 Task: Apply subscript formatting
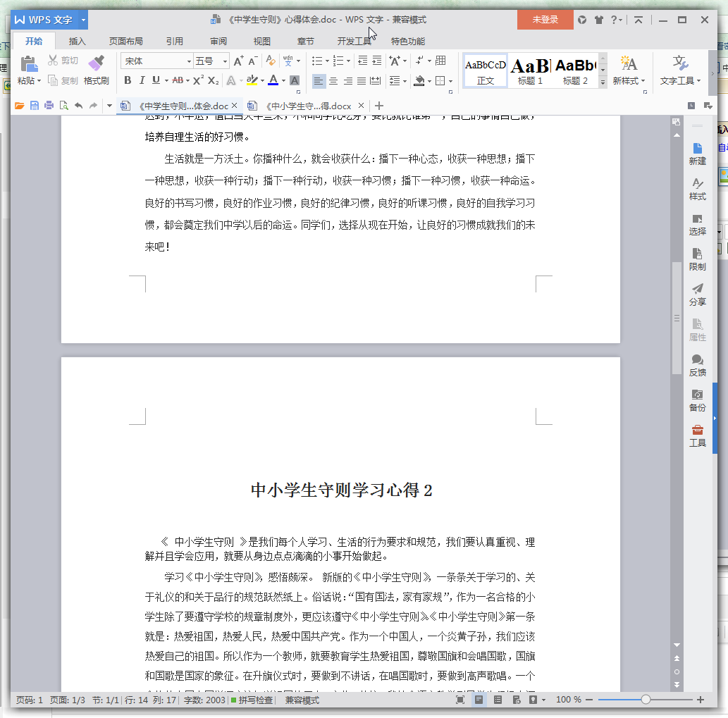click(x=213, y=80)
